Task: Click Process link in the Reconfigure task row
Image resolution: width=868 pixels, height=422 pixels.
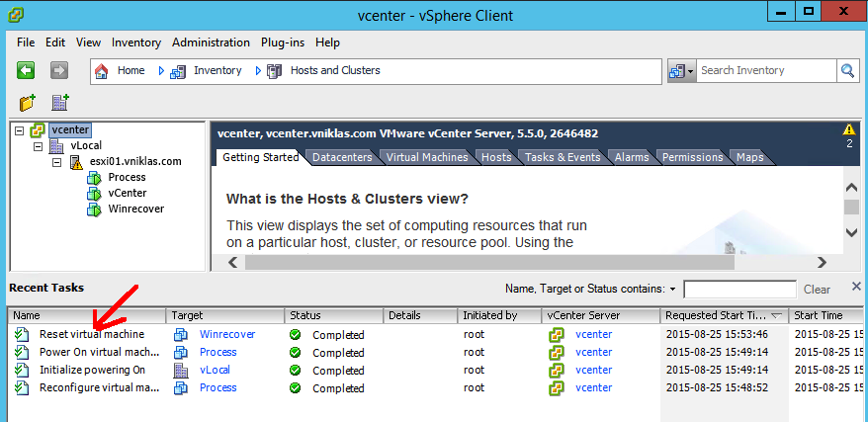Action: point(218,387)
